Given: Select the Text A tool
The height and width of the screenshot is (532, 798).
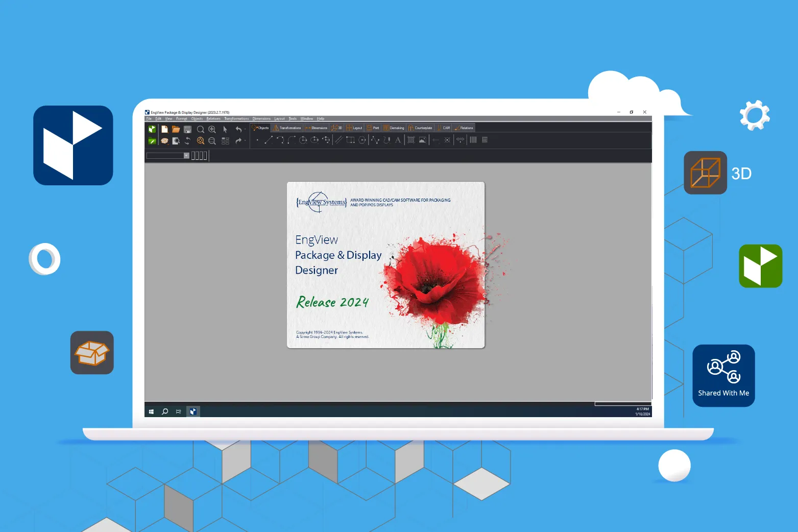Looking at the screenshot, I should click(398, 140).
